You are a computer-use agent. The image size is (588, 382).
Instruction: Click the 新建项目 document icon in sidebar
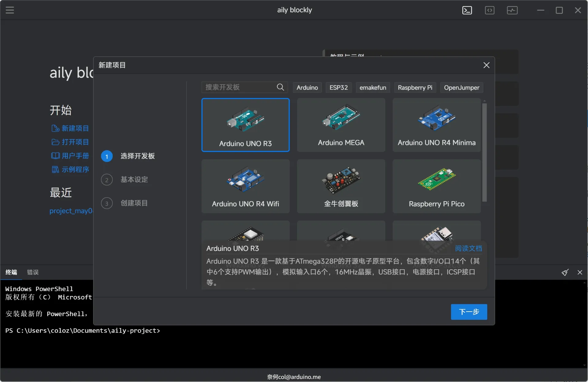click(55, 128)
